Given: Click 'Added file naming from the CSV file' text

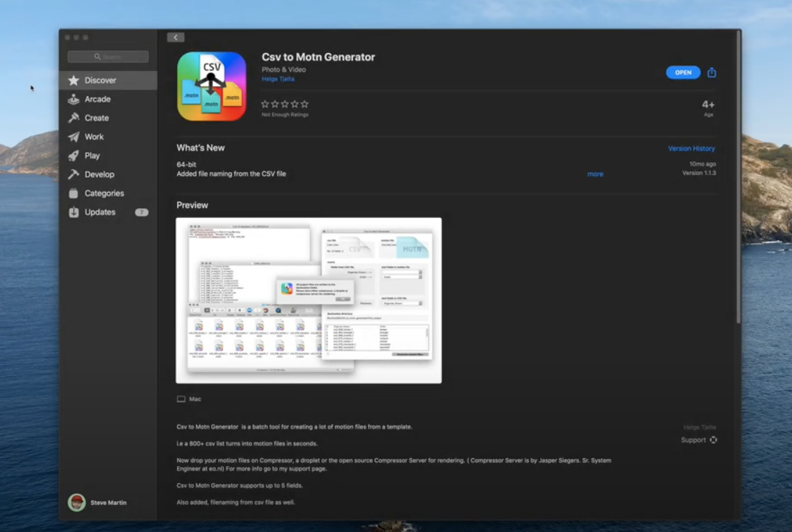Looking at the screenshot, I should (231, 174).
